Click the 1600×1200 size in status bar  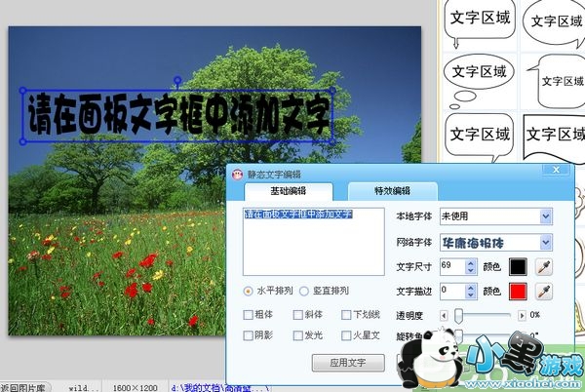click(x=135, y=388)
